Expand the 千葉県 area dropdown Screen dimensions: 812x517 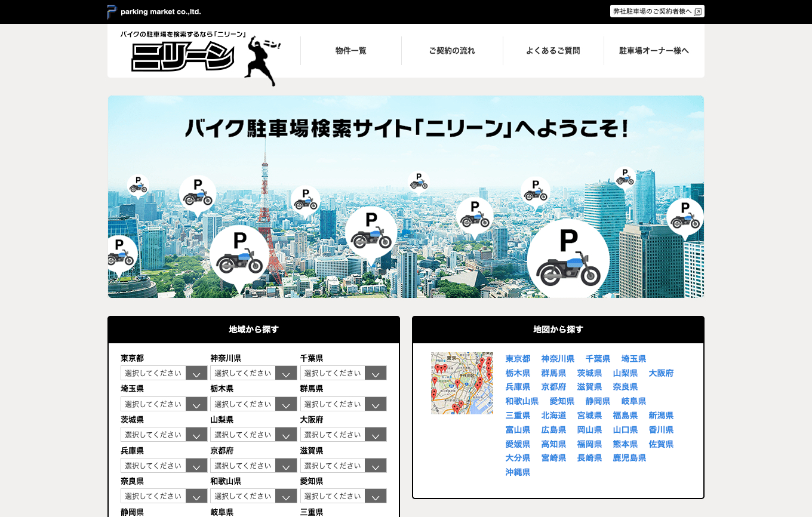[x=343, y=373]
